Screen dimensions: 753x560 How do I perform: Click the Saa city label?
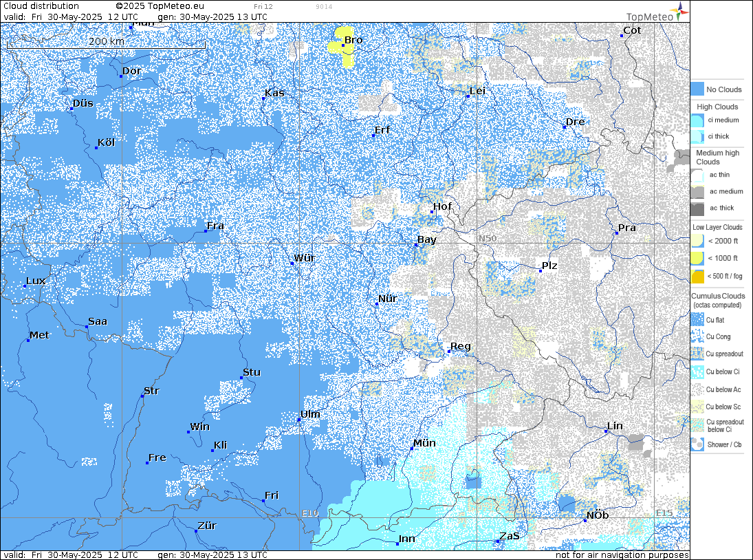coord(98,322)
